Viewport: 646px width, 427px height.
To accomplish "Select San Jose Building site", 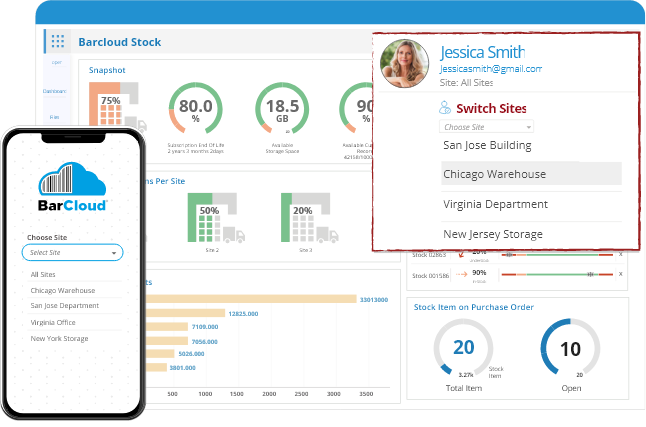I will 487,145.
